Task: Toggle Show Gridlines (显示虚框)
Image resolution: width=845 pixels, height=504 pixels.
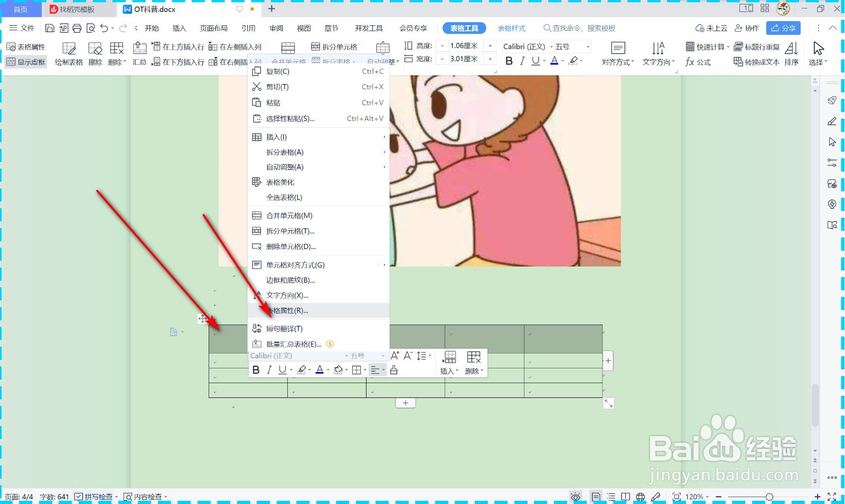Action: [x=25, y=62]
